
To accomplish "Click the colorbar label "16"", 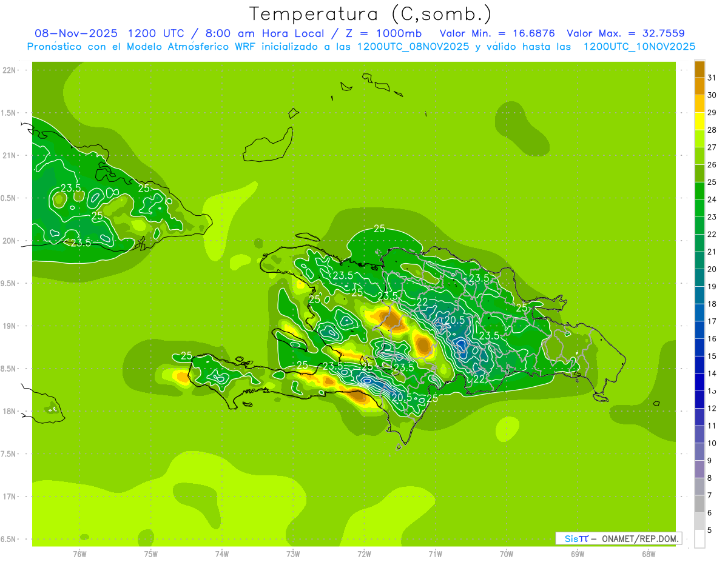I will 712,339.
